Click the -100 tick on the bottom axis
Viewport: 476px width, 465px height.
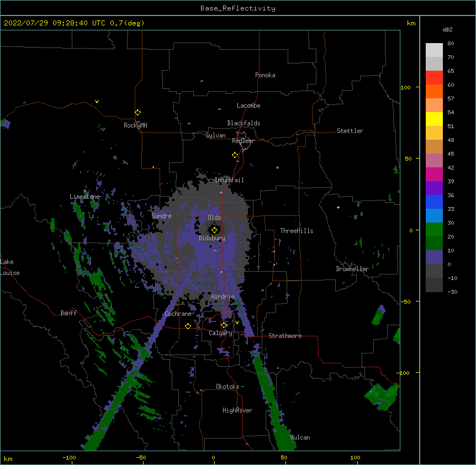coord(69,457)
